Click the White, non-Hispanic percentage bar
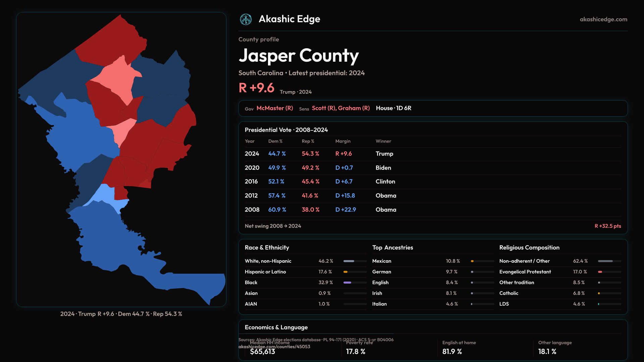The width and height of the screenshot is (644, 362). coord(349,261)
